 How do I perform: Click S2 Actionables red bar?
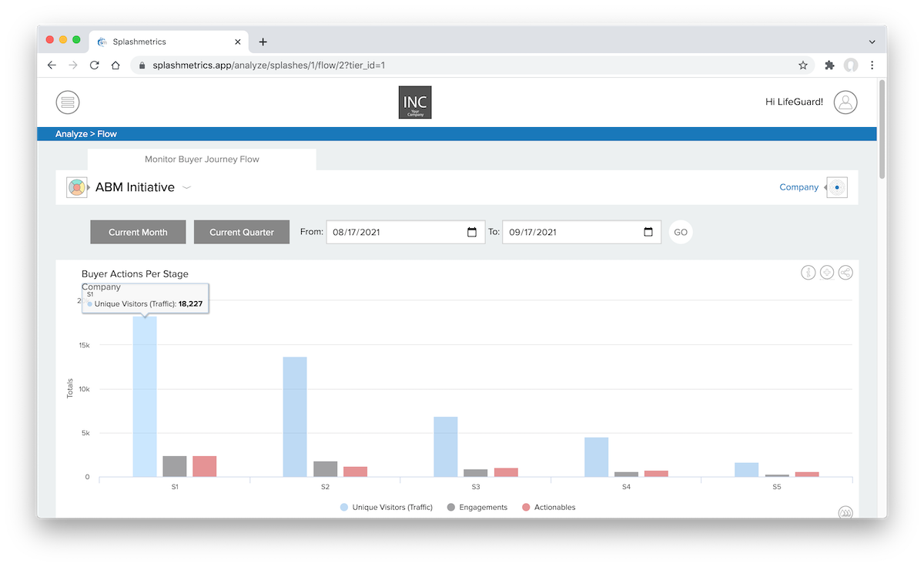(355, 471)
